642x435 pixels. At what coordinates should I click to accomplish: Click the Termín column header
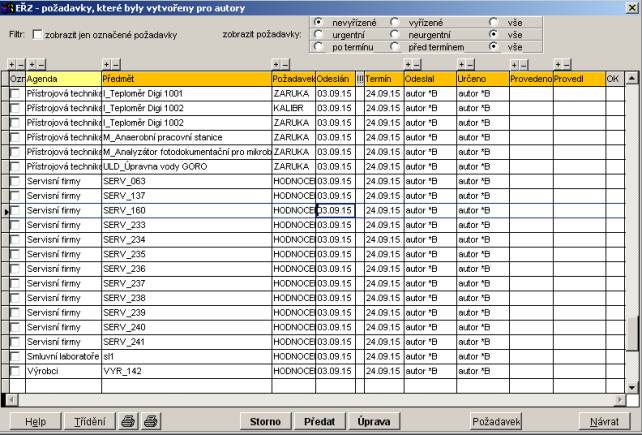[x=383, y=78]
